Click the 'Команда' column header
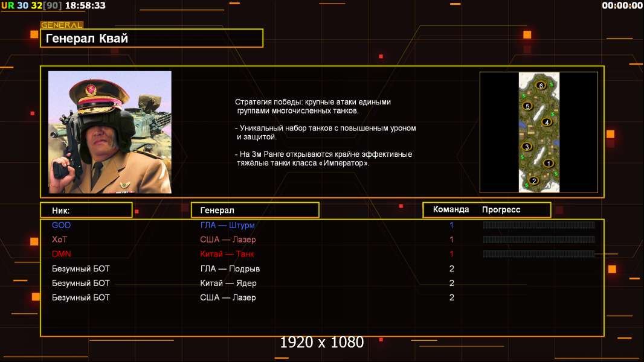 pyautogui.click(x=451, y=209)
